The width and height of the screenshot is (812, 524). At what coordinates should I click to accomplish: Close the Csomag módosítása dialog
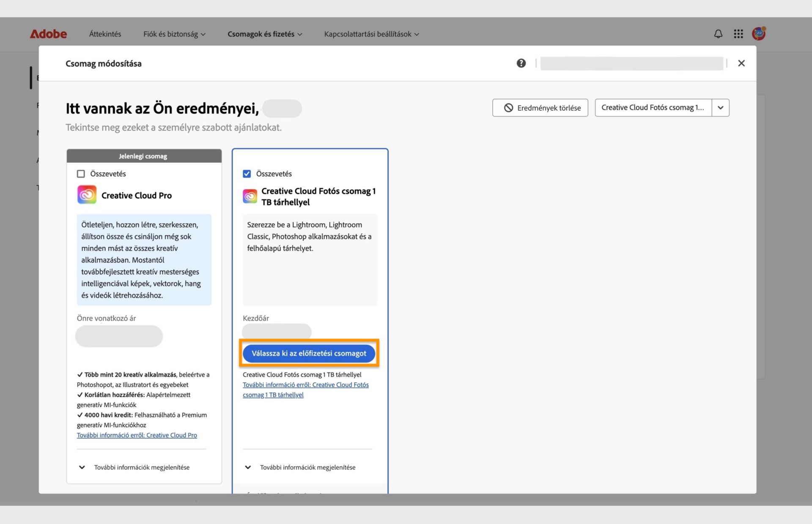[741, 63]
